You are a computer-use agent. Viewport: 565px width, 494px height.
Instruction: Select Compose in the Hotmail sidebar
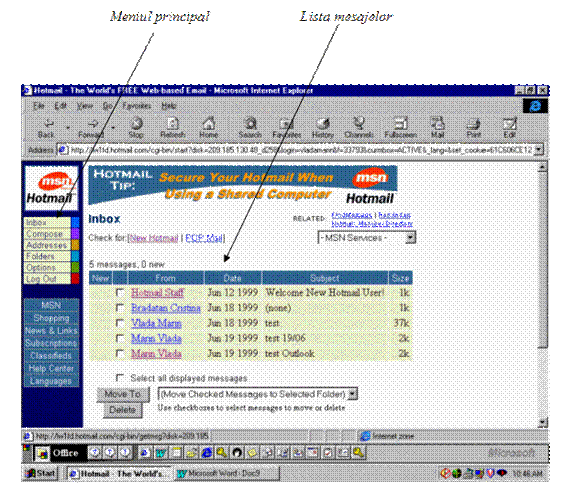tap(45, 234)
